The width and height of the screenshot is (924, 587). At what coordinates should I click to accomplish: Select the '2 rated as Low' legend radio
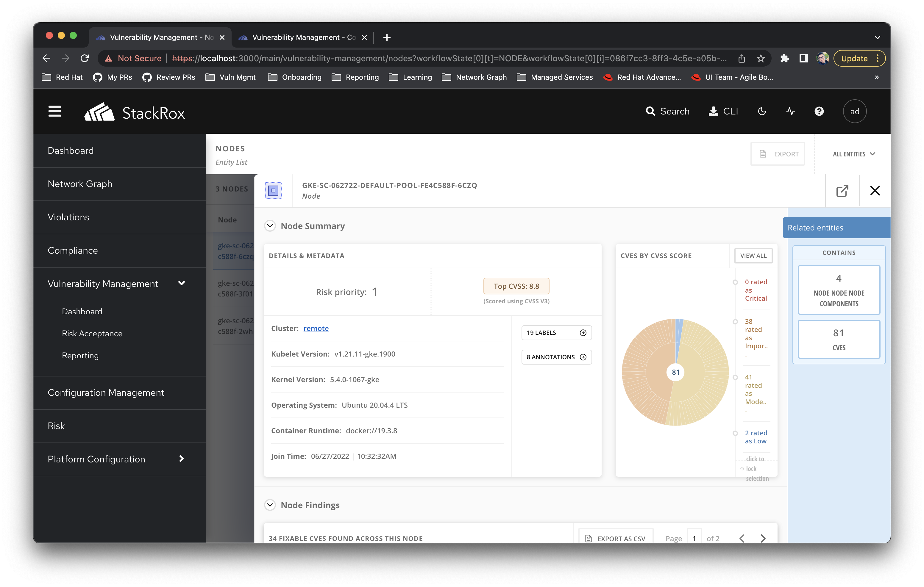coord(735,433)
